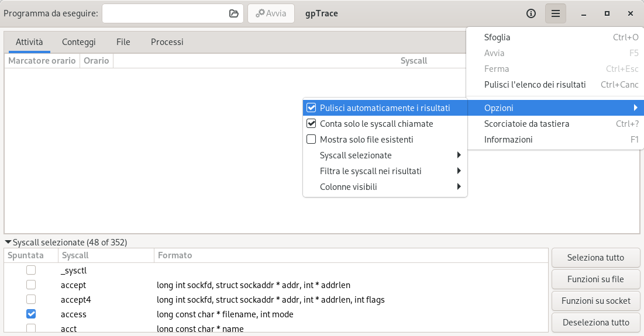Image resolution: width=644 pixels, height=336 pixels.
Task: Open the File tab
Action: [123, 42]
